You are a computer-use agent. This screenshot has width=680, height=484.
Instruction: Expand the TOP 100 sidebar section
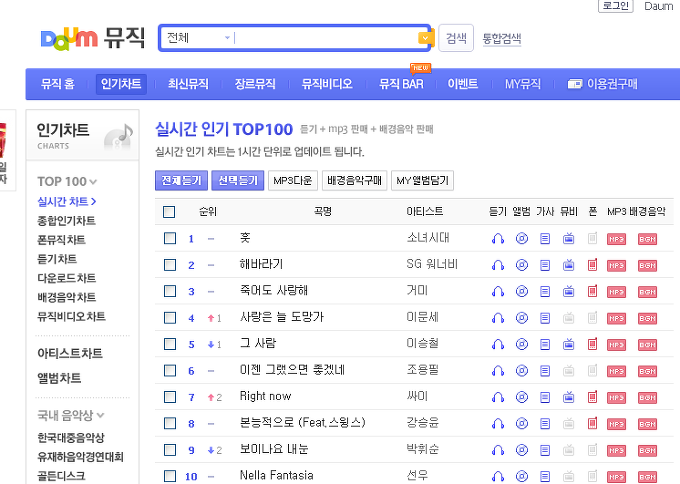pyautogui.click(x=67, y=181)
